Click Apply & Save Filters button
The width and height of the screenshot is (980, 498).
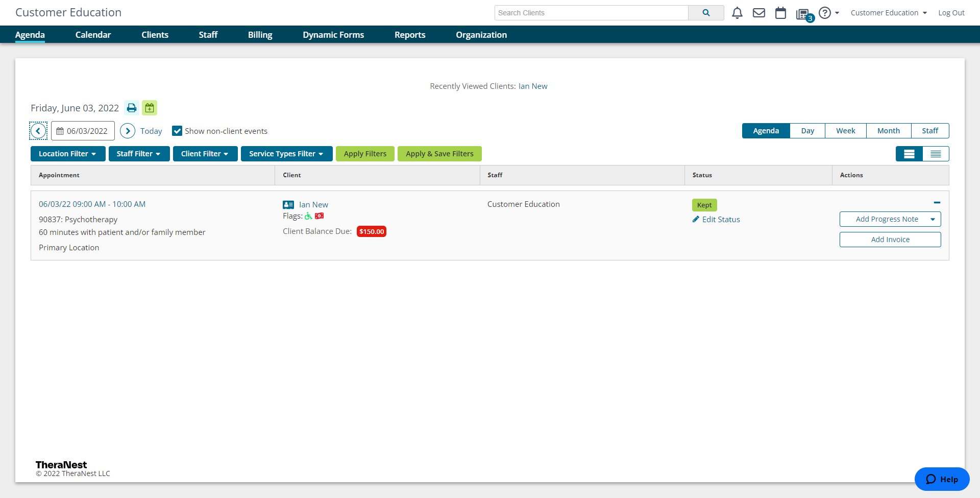(x=439, y=154)
